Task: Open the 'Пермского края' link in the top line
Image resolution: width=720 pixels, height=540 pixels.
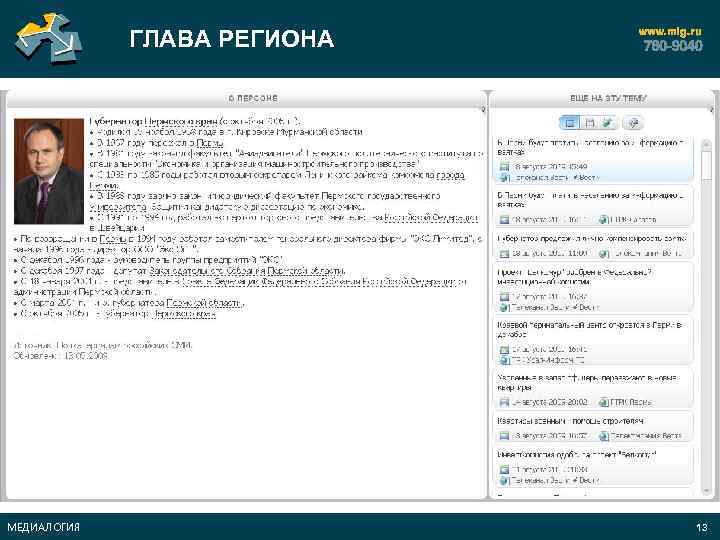Action: point(181,122)
